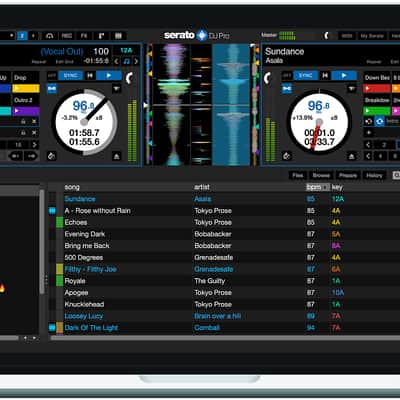
Task: Eject the track from the left deck
Action: 116,156
